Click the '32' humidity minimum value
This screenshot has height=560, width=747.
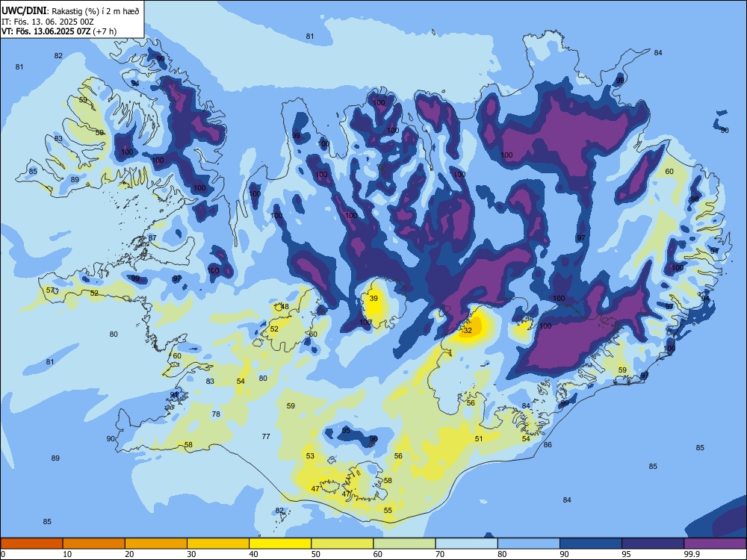[x=468, y=330]
